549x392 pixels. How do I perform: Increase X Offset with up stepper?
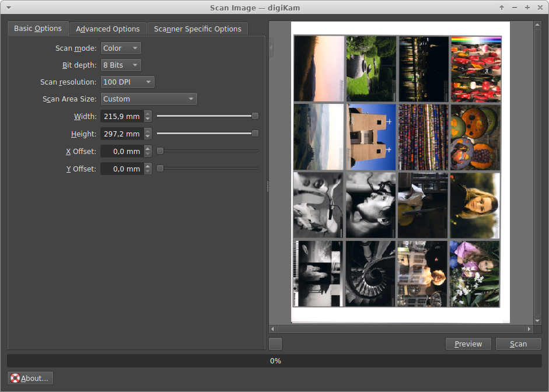point(148,148)
